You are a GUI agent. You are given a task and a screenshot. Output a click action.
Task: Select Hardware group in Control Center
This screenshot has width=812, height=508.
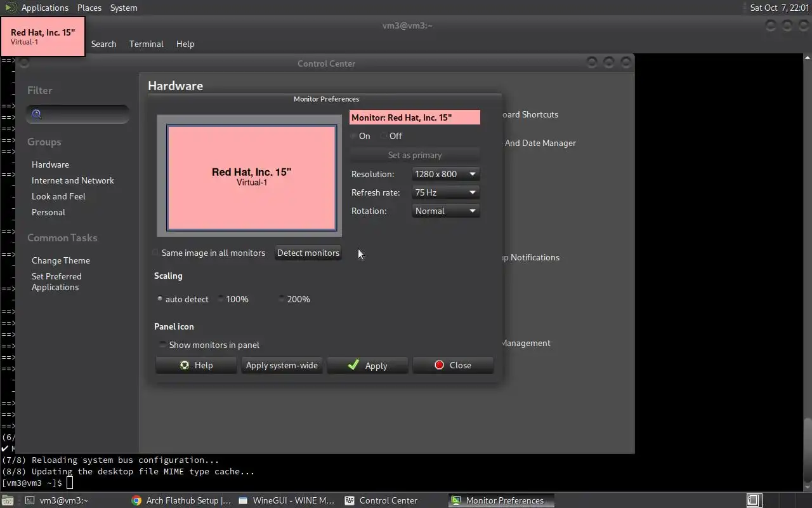click(x=50, y=164)
